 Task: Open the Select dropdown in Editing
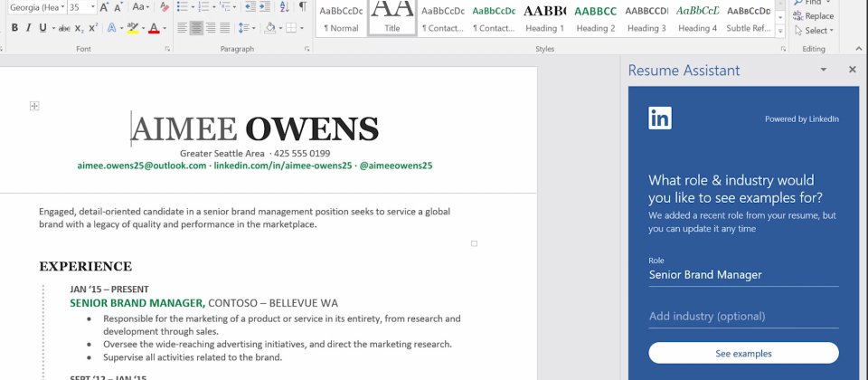[813, 31]
